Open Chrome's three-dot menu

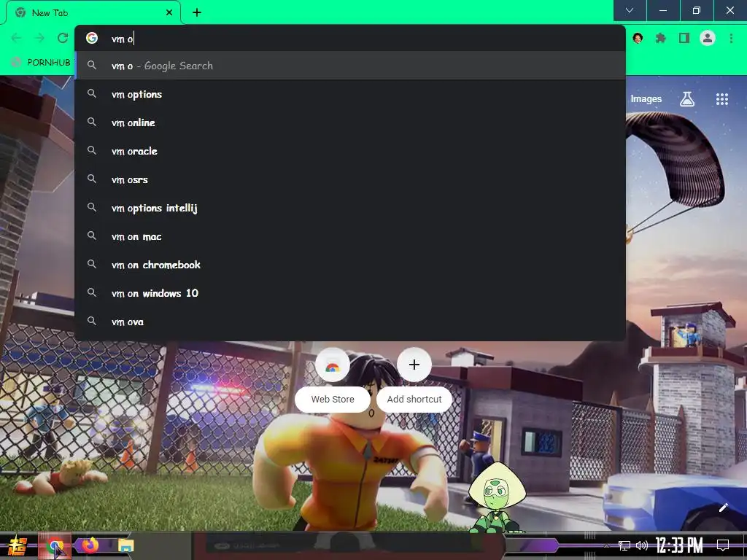tap(731, 38)
